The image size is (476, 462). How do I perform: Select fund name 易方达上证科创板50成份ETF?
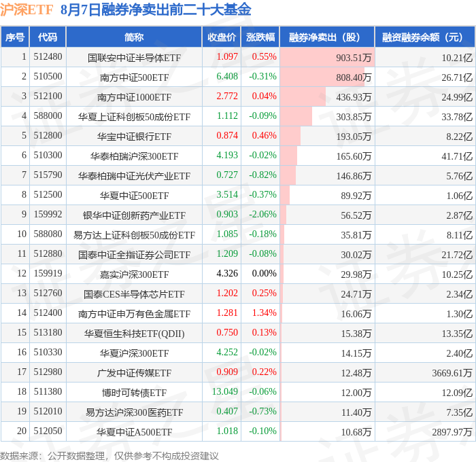pos(134,235)
